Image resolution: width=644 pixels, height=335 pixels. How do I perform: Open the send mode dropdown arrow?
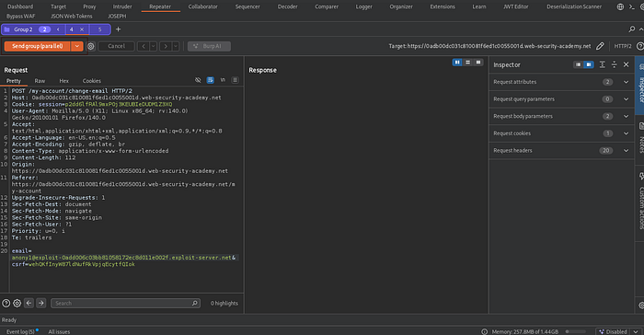tap(76, 46)
